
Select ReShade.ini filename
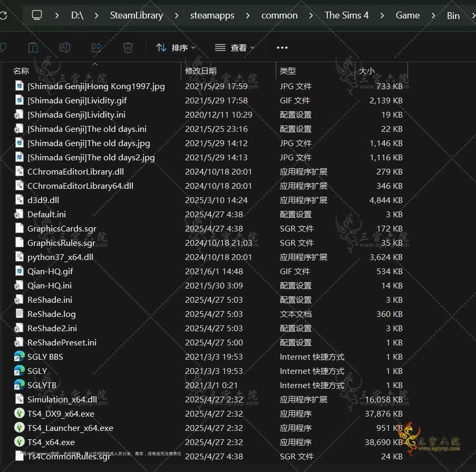pos(50,300)
